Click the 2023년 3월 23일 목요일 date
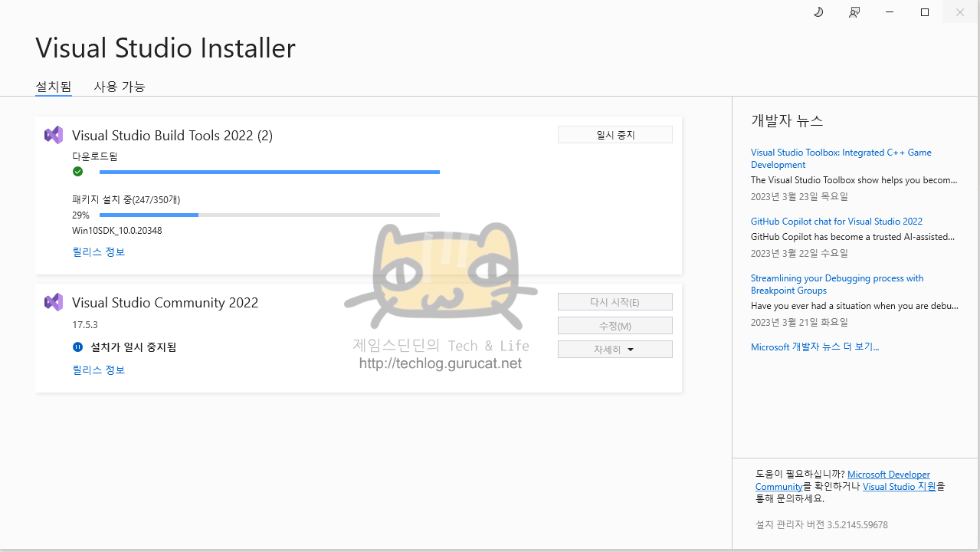The width and height of the screenshot is (980, 552). (x=799, y=197)
